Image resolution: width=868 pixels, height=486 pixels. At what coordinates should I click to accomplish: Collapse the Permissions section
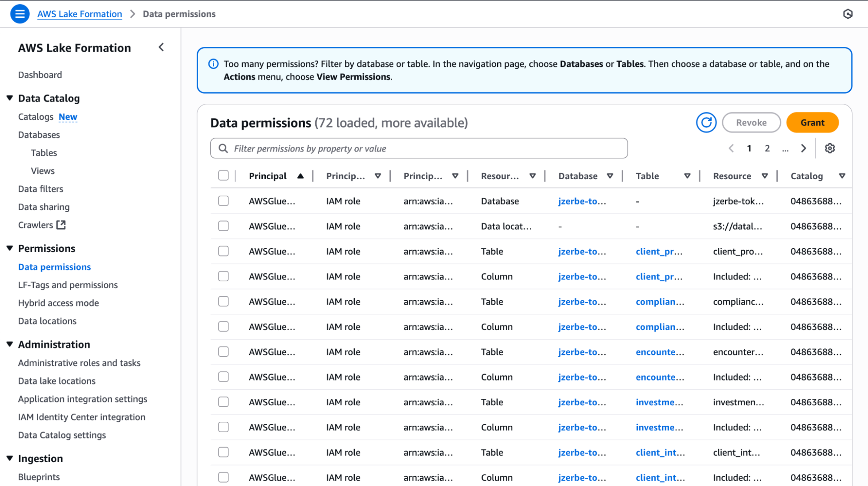point(10,248)
